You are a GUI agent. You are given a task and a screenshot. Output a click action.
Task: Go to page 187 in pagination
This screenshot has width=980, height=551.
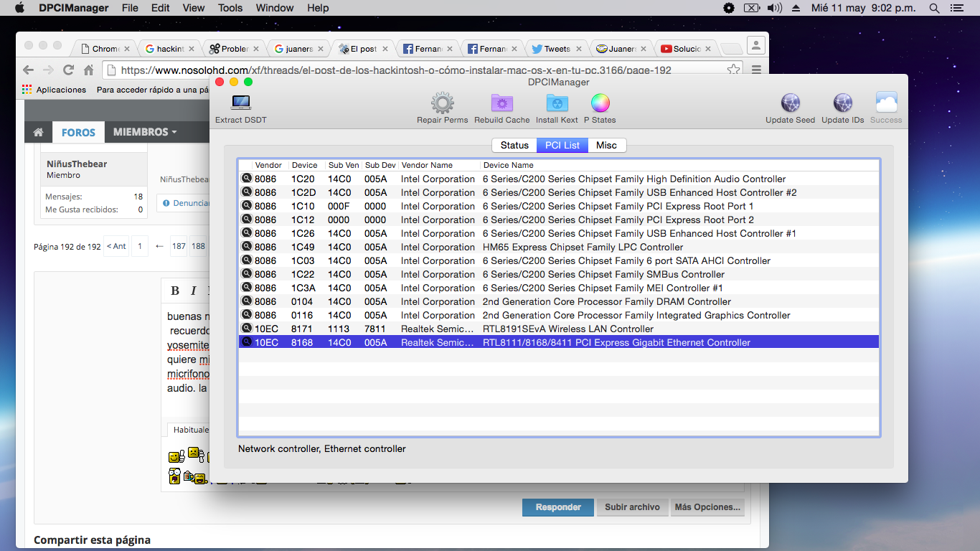point(179,246)
